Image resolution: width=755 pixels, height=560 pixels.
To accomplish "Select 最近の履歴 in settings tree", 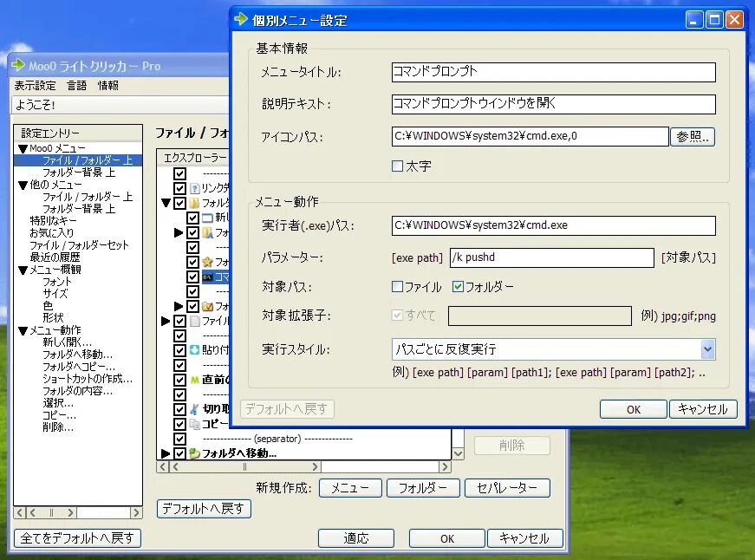I will pyautogui.click(x=55, y=257).
